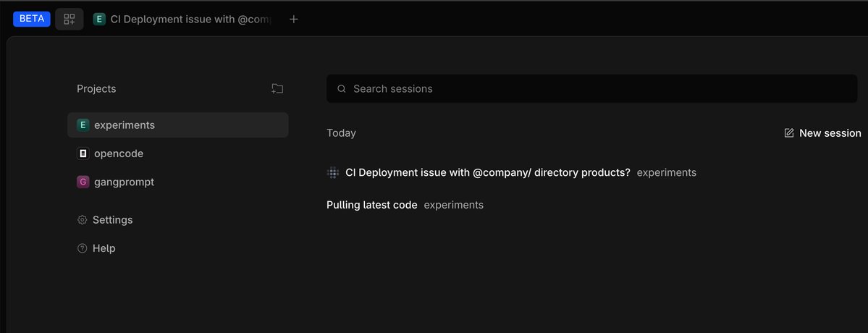
Task: Click the Settings gear icon
Action: [83, 220]
